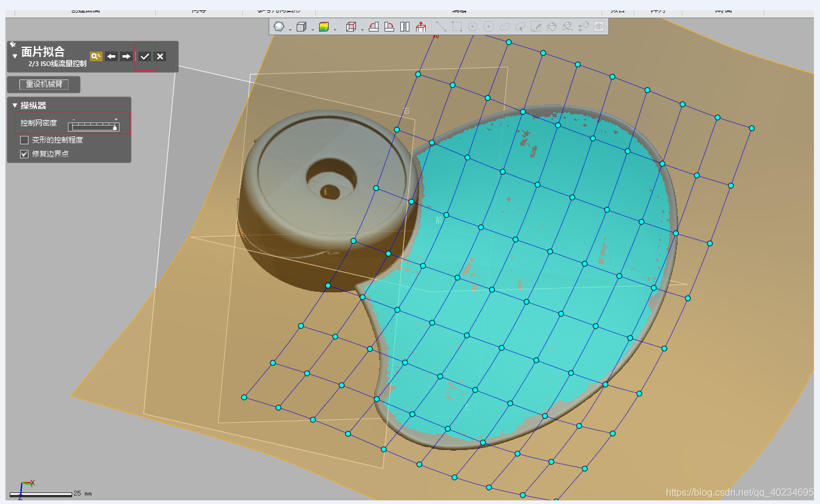Toggle visible-only selection eye icon
Image resolution: width=820 pixels, height=504 pixels.
click(x=599, y=27)
